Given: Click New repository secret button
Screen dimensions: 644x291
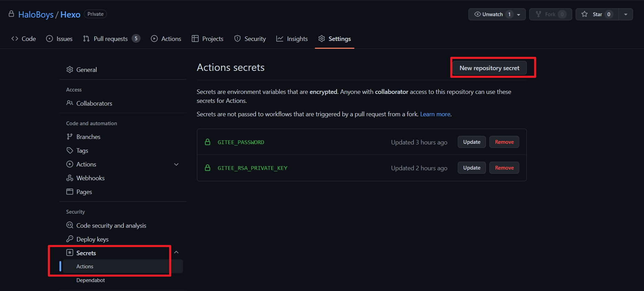Looking at the screenshot, I should point(489,68).
